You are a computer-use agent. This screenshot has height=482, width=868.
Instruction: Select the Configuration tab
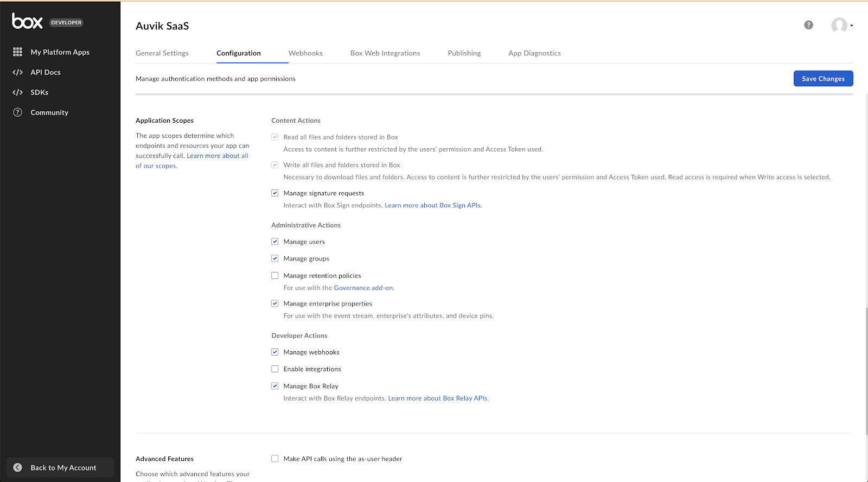[239, 53]
